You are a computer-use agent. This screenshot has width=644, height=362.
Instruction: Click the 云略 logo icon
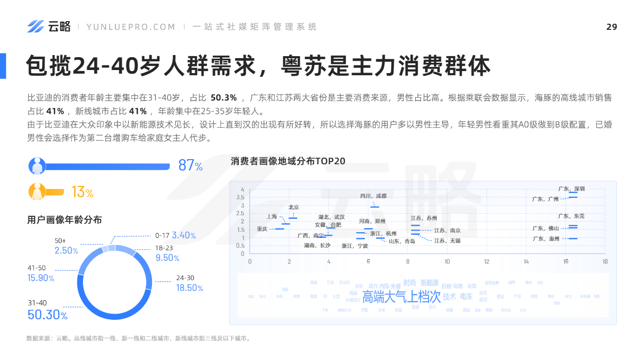(36, 26)
